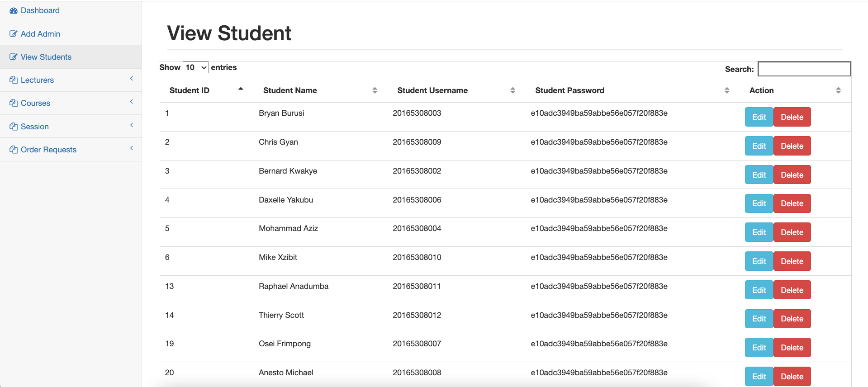Open the Session menu item
The width and height of the screenshot is (868, 387).
[x=71, y=127]
